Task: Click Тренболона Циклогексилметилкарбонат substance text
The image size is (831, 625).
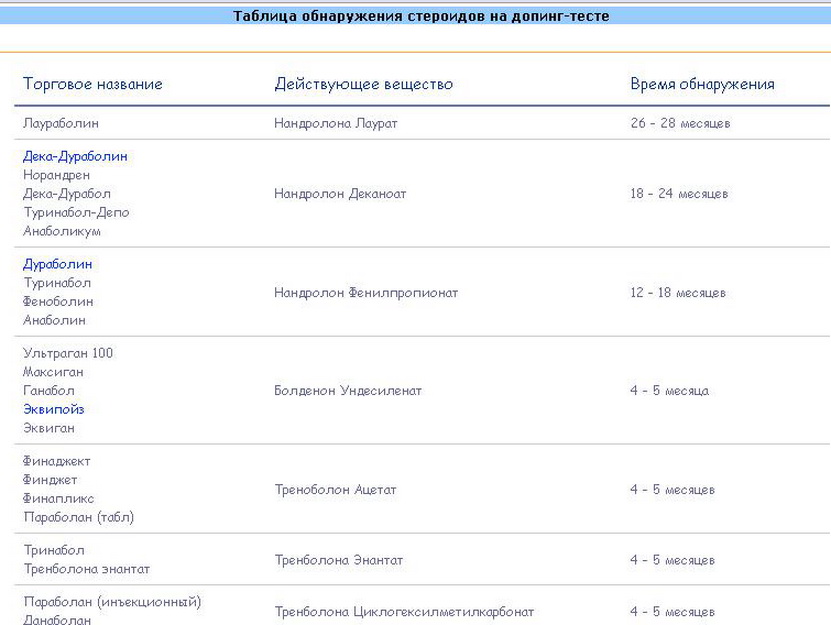Action: (404, 611)
